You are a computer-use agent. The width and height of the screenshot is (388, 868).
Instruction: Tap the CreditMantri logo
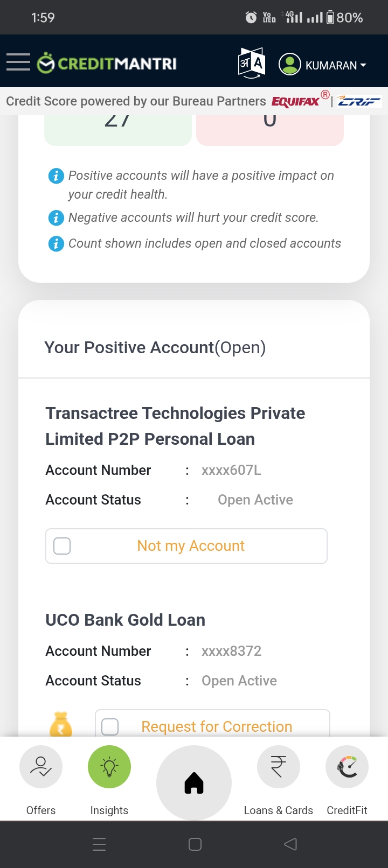tap(107, 64)
